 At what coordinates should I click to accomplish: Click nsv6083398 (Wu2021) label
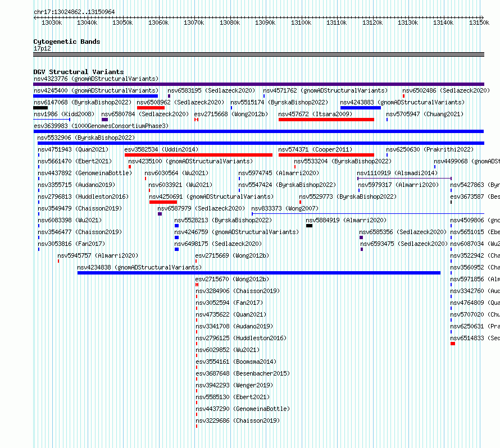click(70, 220)
